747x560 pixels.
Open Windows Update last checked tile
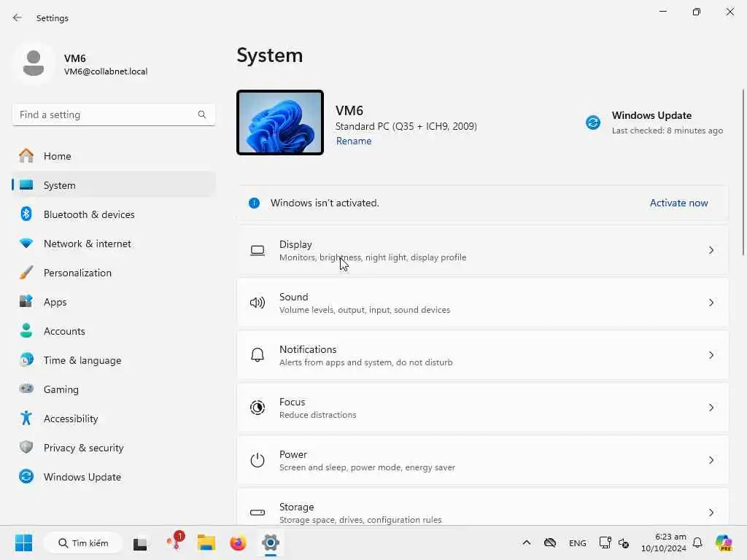(654, 122)
